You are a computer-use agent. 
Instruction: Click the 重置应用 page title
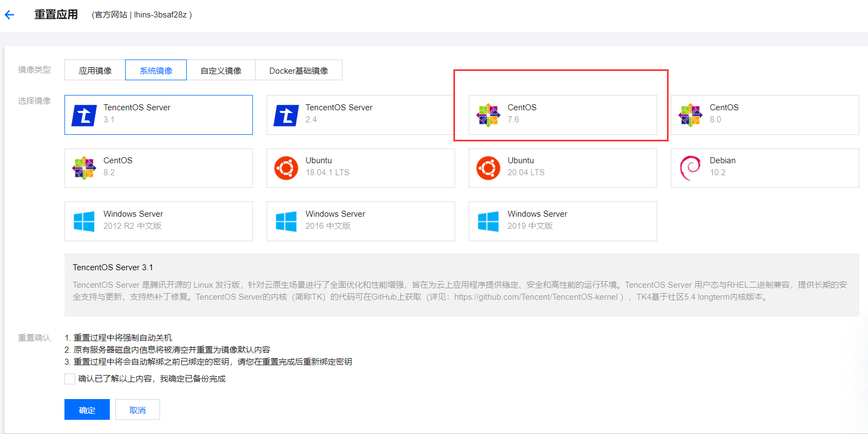56,15
